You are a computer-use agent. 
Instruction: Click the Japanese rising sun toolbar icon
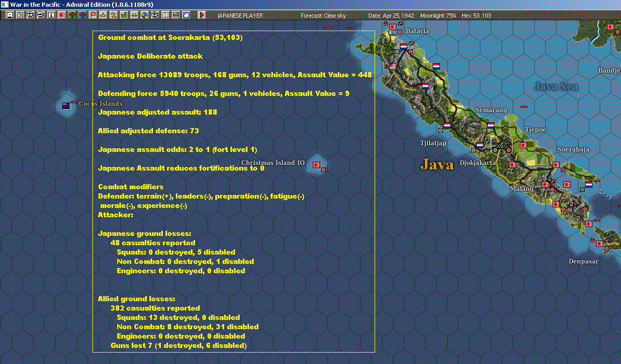[62, 15]
